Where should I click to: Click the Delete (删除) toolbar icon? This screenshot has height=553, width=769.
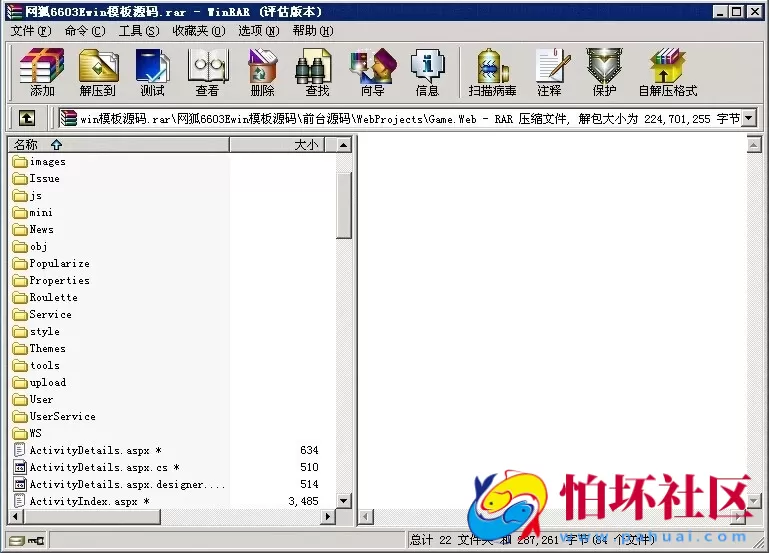(262, 72)
